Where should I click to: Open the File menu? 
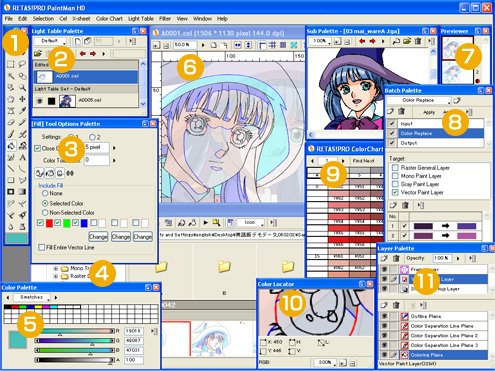[x=9, y=19]
